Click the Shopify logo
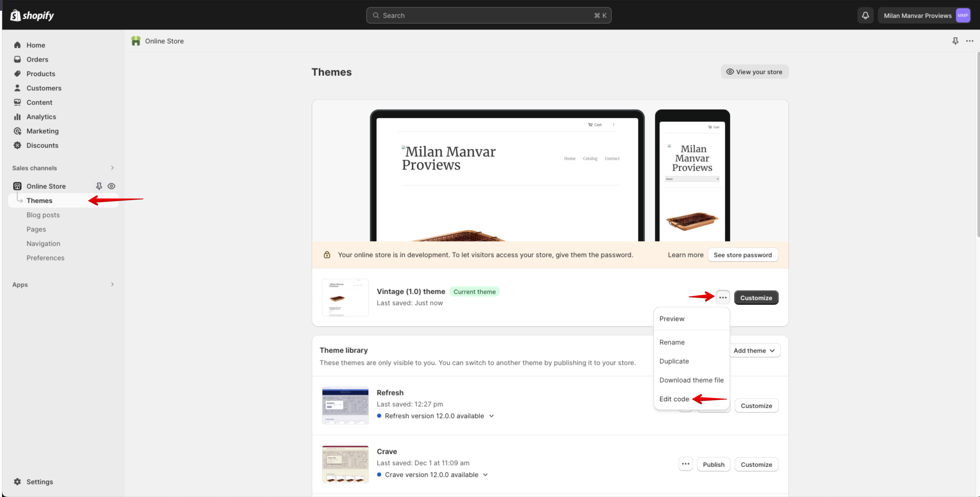Image resolution: width=980 pixels, height=497 pixels. (32, 15)
